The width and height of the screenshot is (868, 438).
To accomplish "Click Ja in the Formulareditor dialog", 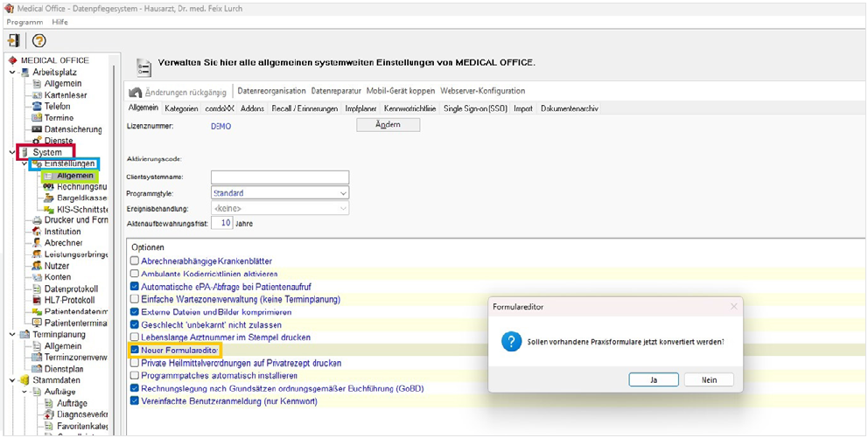I will point(654,380).
